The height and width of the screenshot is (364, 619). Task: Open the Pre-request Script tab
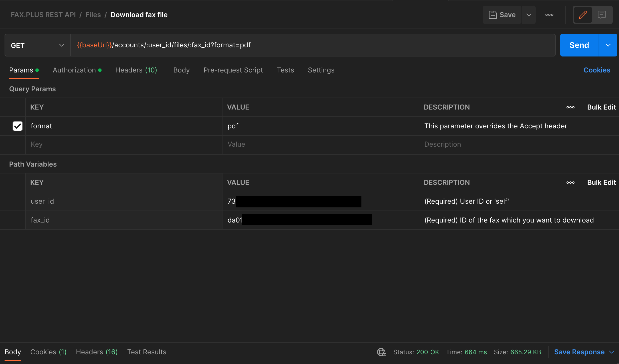(233, 70)
